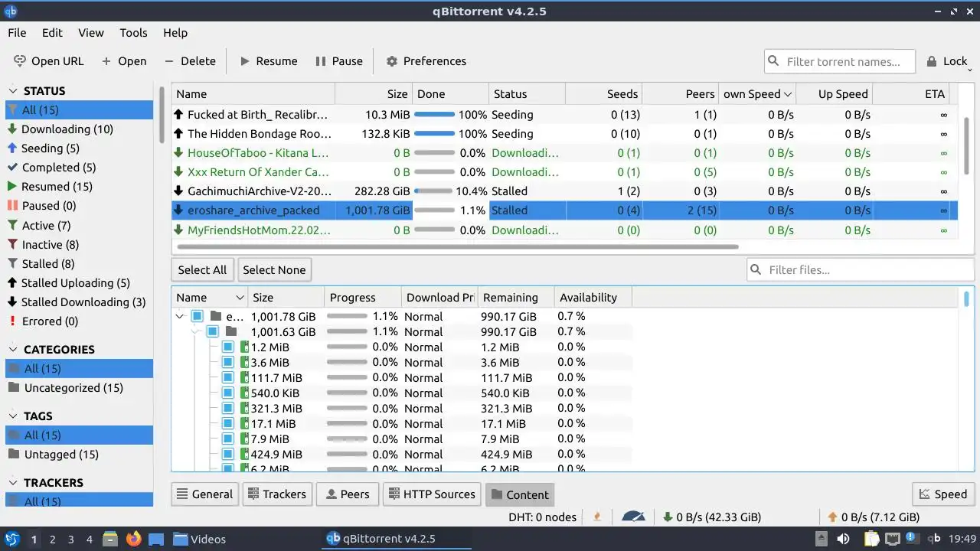Screen dimensions: 980x551
Task: Click the green download speed arrow in status bar
Action: (x=668, y=517)
